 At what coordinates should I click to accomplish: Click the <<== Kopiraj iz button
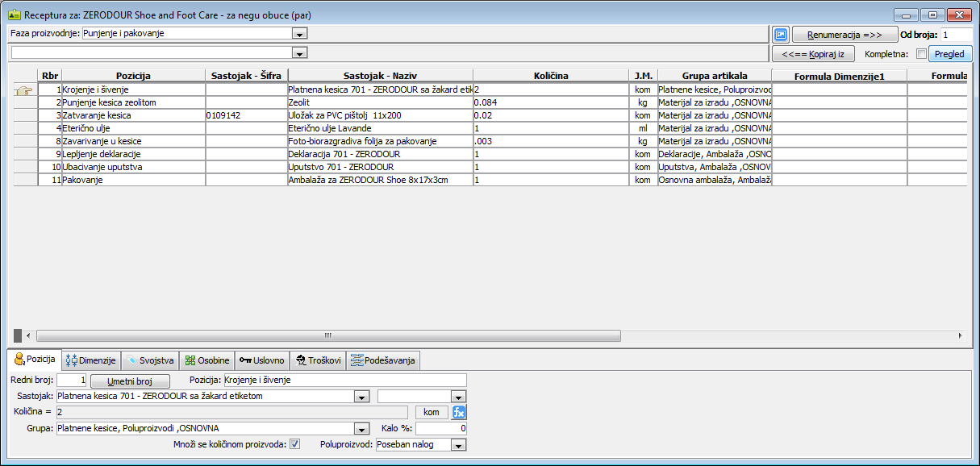pos(813,54)
